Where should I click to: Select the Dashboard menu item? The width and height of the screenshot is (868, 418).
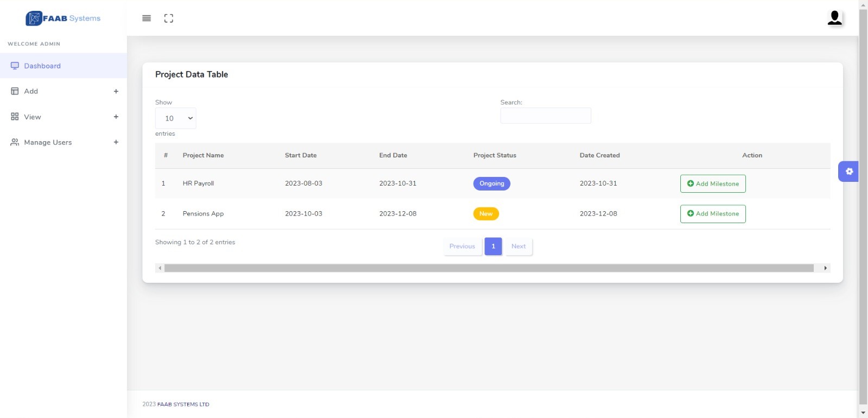42,66
